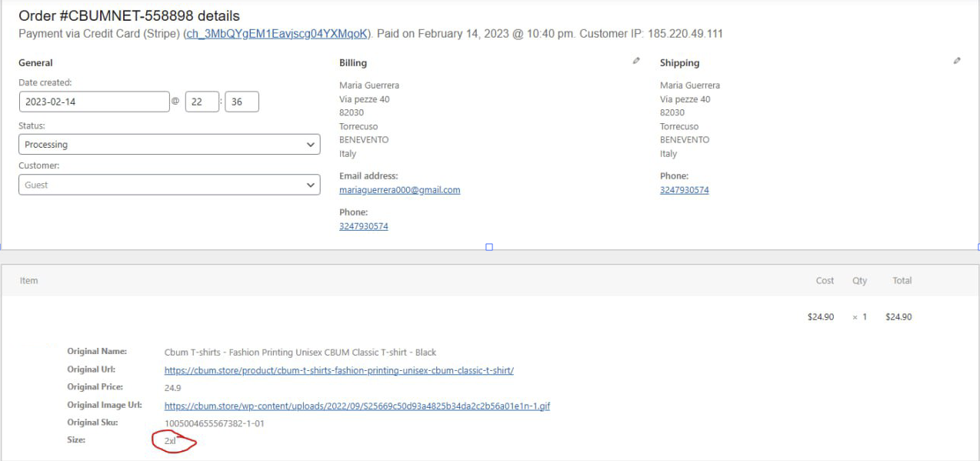Screen dimensions: 980x461
Task: Click the Qty column header
Action: (x=859, y=281)
